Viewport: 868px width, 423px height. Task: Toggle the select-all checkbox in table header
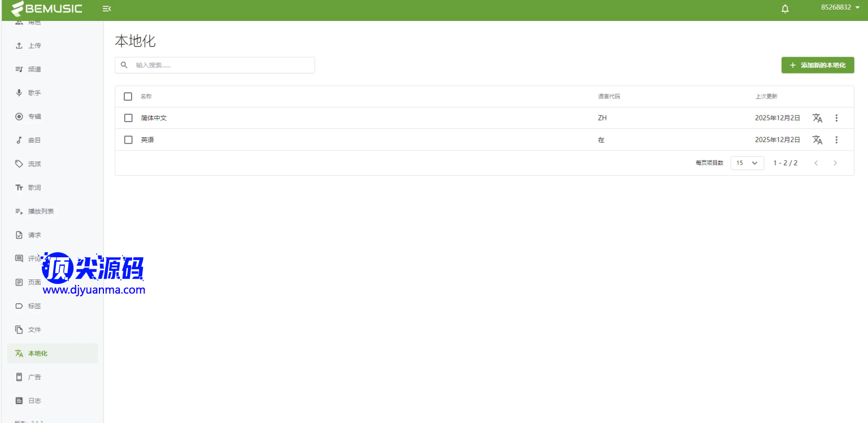[x=128, y=97]
